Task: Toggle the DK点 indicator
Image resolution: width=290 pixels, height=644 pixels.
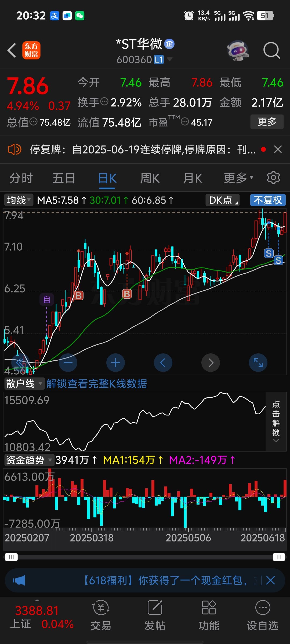Action: coord(223,200)
